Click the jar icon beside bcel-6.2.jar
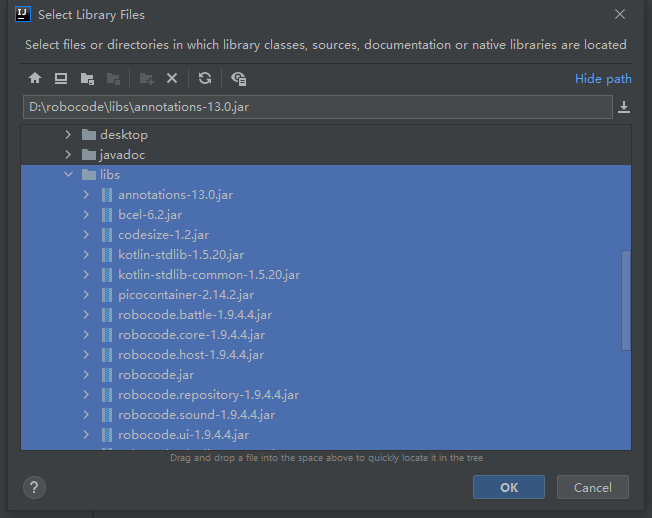 tap(107, 215)
